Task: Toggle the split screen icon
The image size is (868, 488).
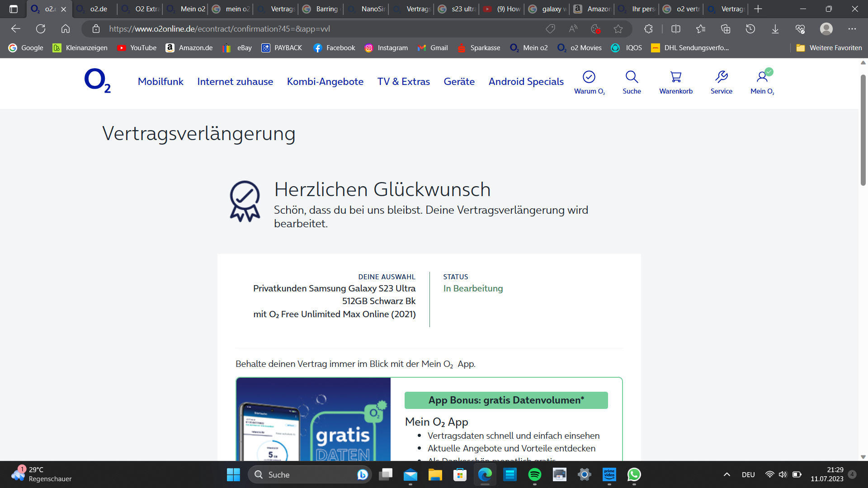Action: [676, 29]
